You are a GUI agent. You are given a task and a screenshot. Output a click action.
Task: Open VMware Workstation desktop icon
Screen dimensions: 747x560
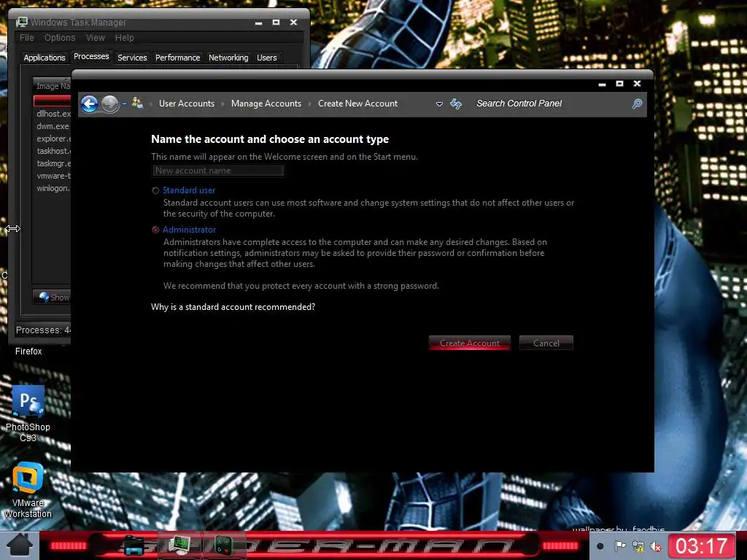(28, 490)
